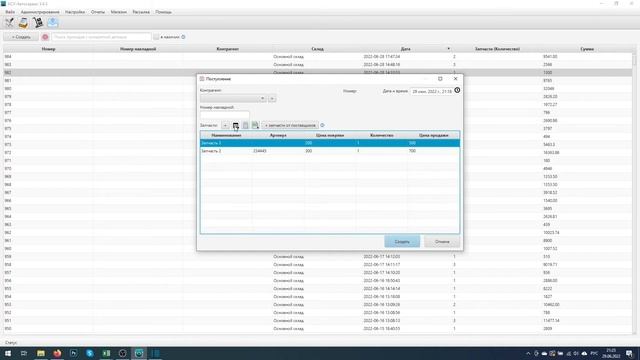Select main table row number 959
This screenshot has height=360, width=640.
pyautogui.click(x=318, y=257)
